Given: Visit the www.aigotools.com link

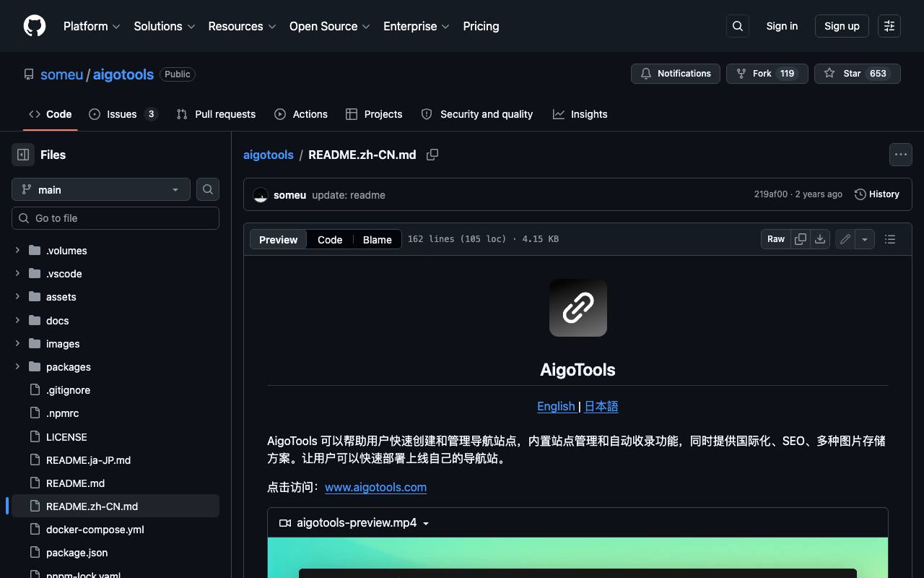Looking at the screenshot, I should point(375,487).
